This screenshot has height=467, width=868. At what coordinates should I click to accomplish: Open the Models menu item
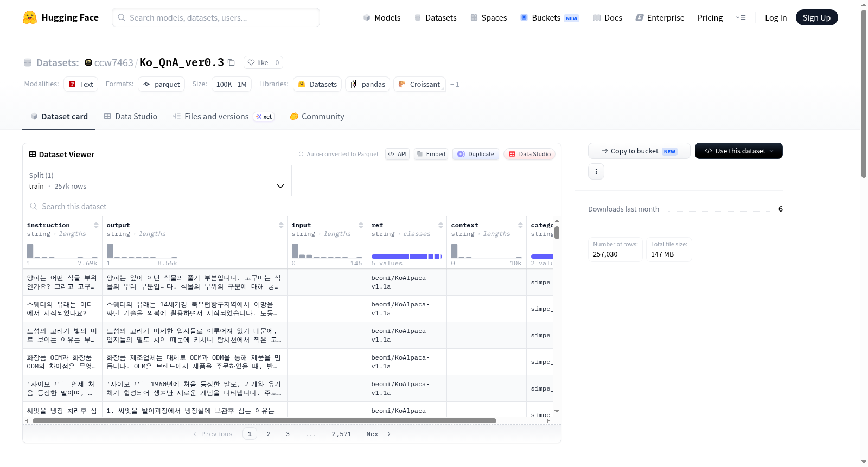(382, 17)
